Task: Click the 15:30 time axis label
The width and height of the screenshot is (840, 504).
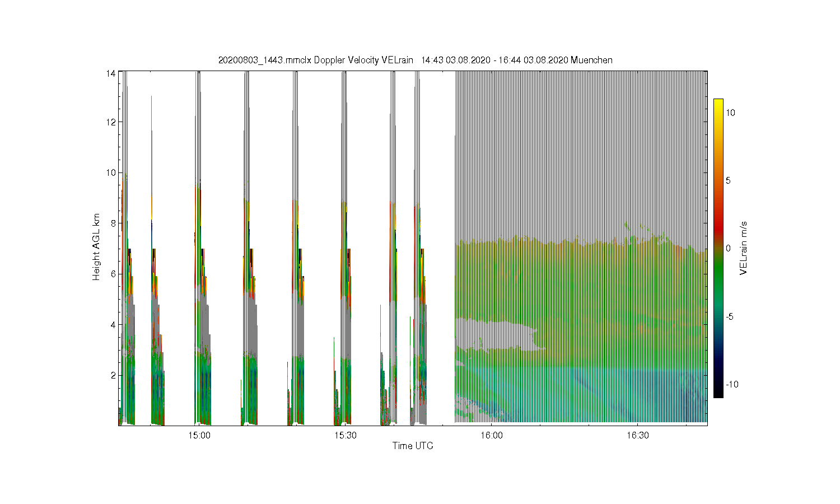Action: [x=346, y=435]
